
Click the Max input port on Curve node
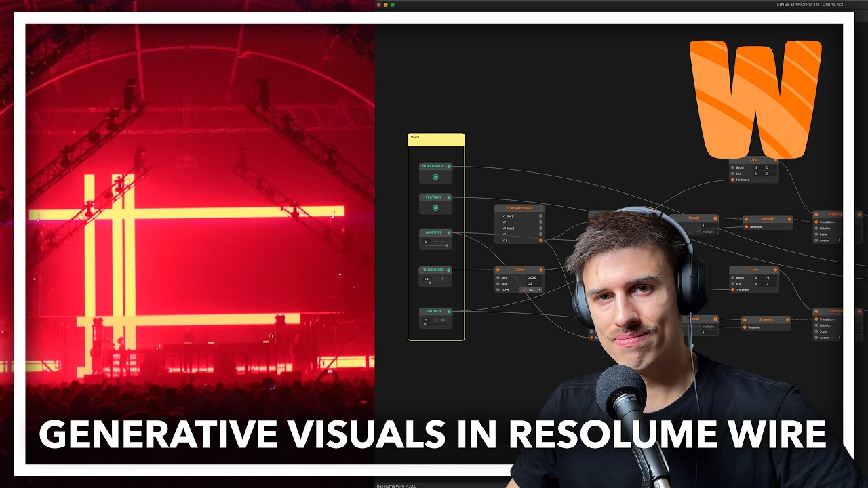(x=498, y=283)
